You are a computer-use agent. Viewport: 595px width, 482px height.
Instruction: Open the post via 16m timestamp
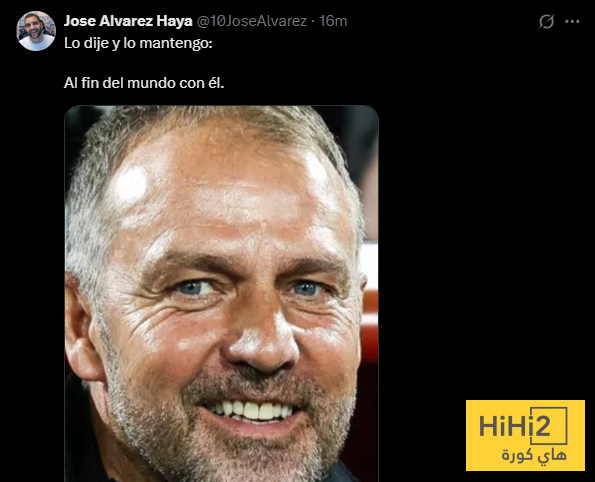(333, 21)
